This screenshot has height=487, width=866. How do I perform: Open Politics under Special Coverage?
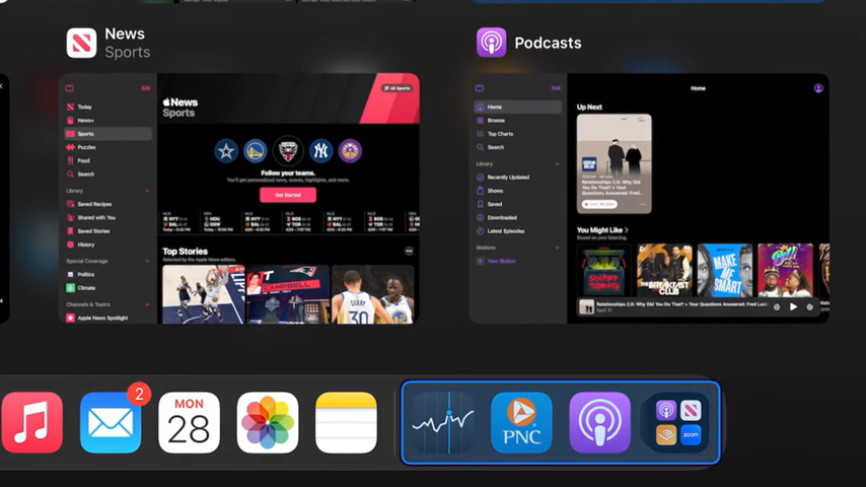108,274
